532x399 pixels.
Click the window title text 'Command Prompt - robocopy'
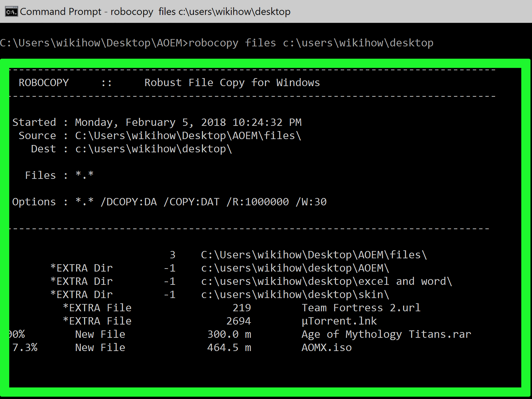pyautogui.click(x=86, y=11)
